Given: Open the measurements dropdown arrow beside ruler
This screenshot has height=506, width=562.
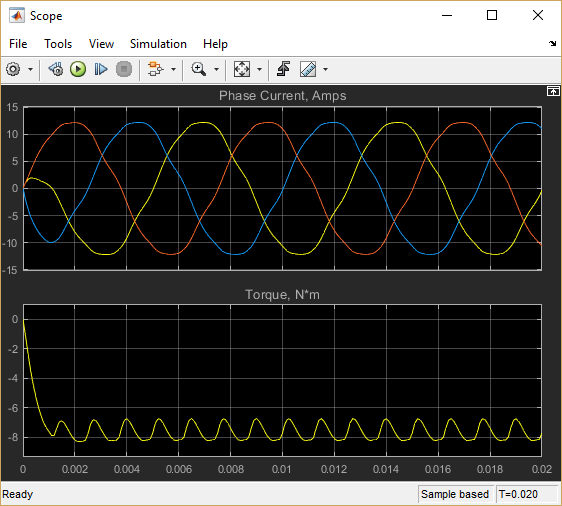Looking at the screenshot, I should click(x=325, y=70).
